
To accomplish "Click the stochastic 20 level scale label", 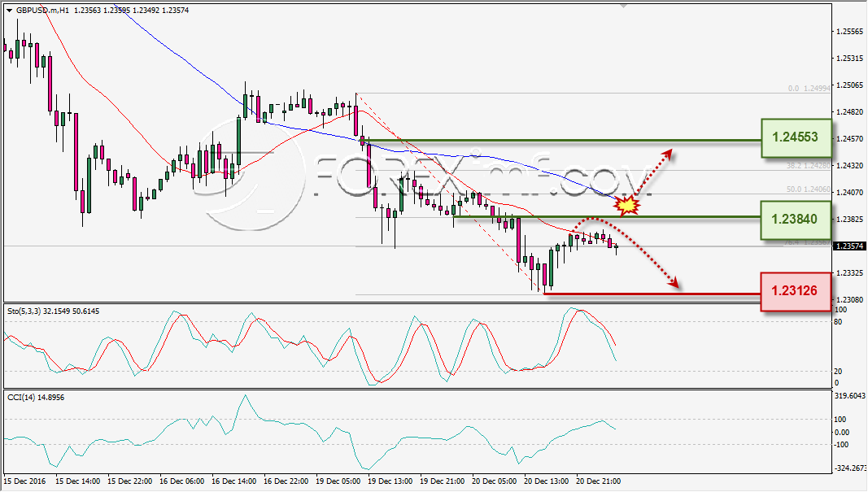I will (x=838, y=372).
